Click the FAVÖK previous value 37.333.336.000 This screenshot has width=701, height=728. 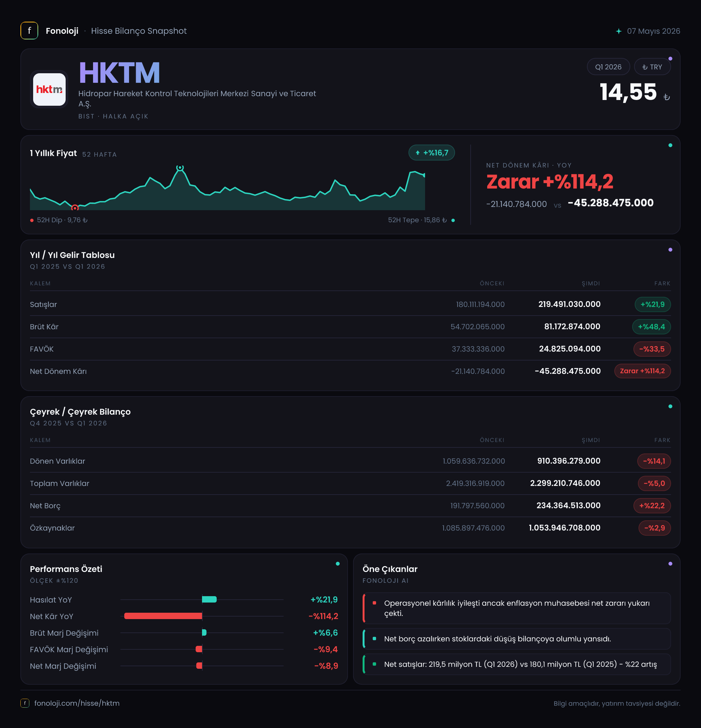click(478, 349)
